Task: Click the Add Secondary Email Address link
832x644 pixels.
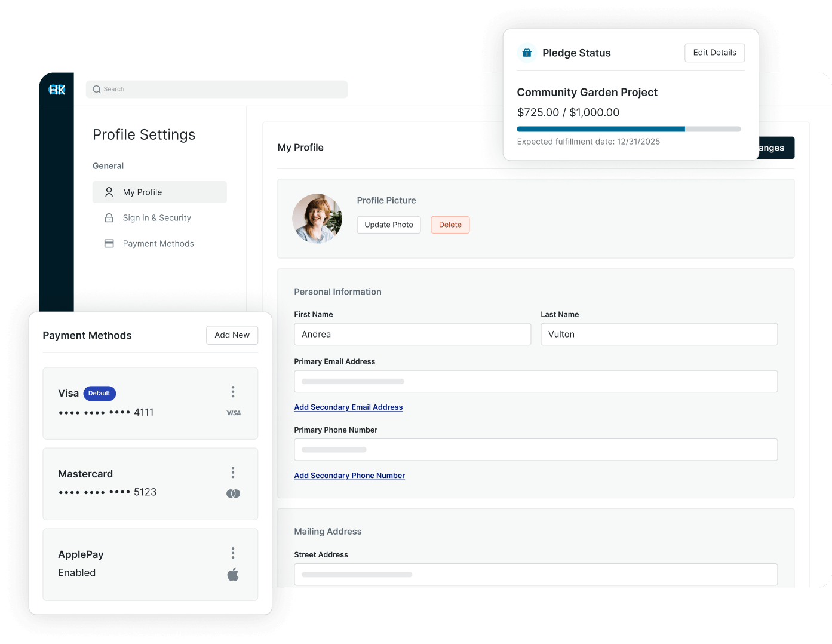Action: pos(348,407)
